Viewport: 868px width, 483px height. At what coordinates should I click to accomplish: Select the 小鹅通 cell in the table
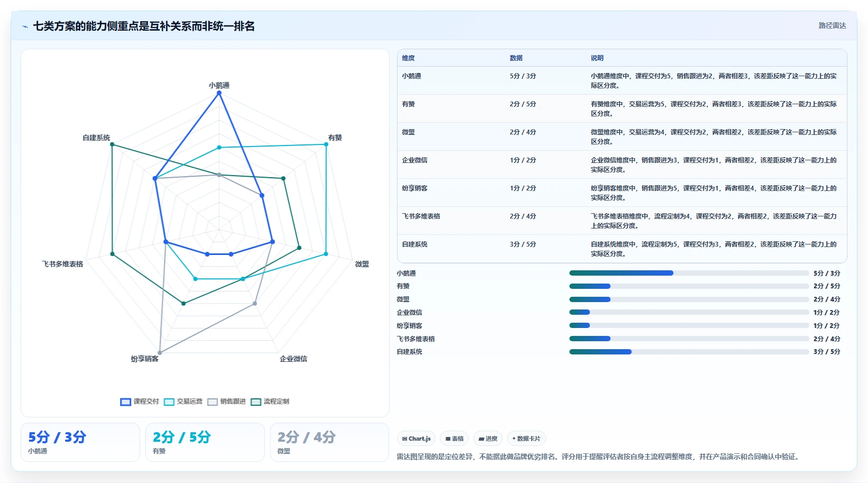tap(411, 76)
